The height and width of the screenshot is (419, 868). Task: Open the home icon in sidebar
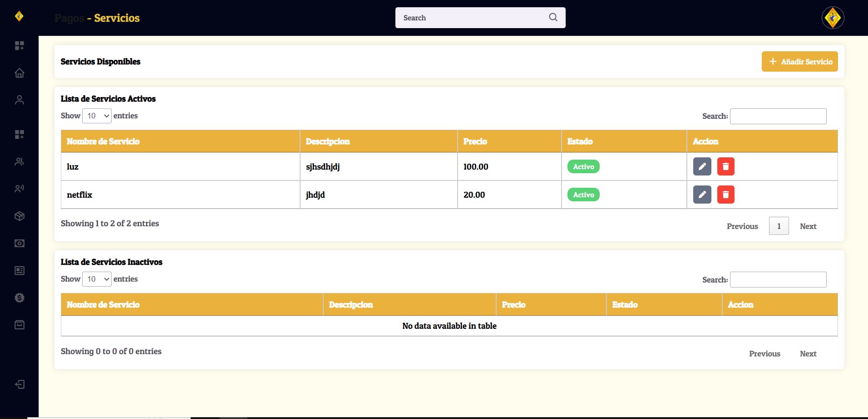pyautogui.click(x=19, y=73)
